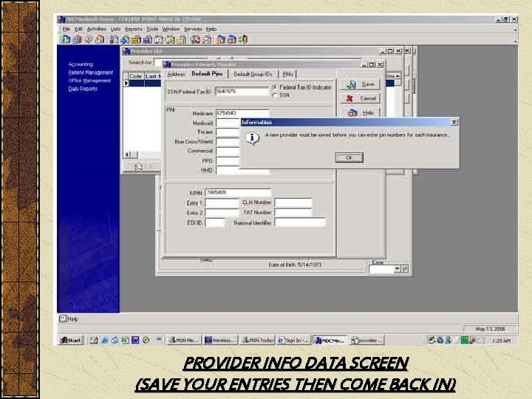The width and height of the screenshot is (532, 399).
Task: Launch Word from the quick launch bar
Action: [135, 340]
